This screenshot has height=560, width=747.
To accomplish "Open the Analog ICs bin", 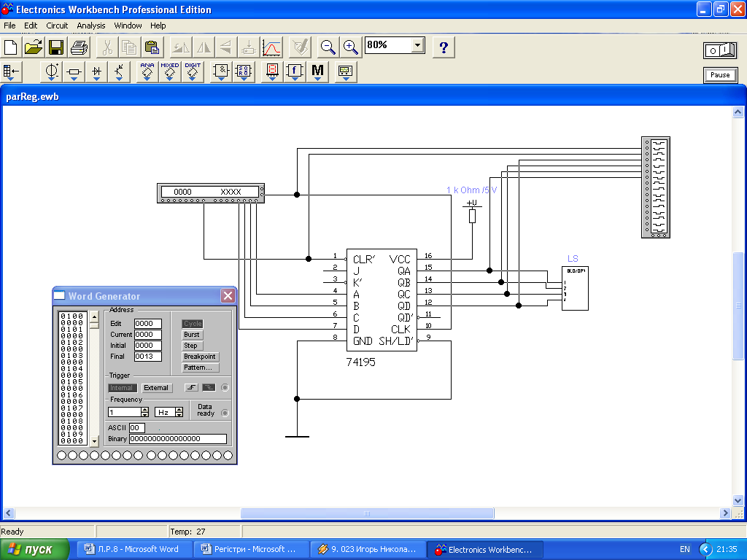I will (147, 72).
